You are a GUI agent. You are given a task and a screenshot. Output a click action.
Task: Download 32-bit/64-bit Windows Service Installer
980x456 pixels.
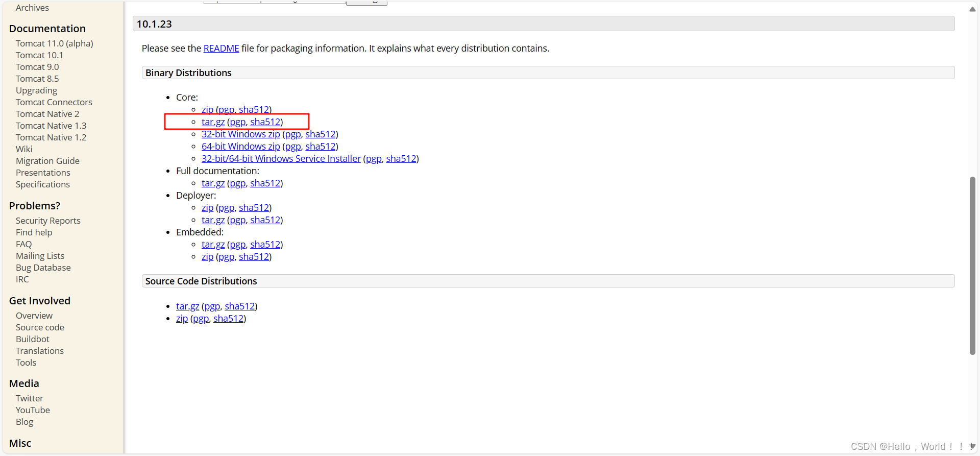coord(281,159)
